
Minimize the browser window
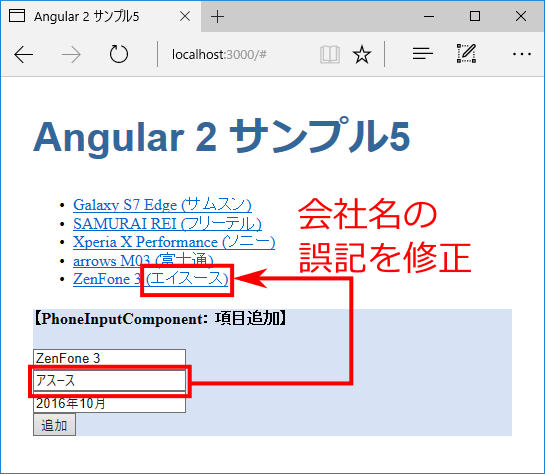[x=429, y=16]
